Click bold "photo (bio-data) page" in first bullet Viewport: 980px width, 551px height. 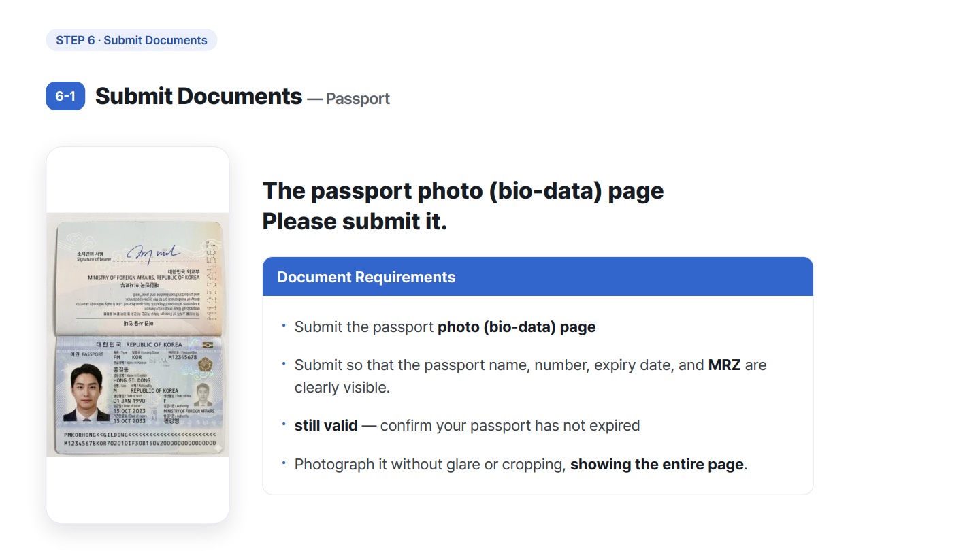pyautogui.click(x=517, y=327)
